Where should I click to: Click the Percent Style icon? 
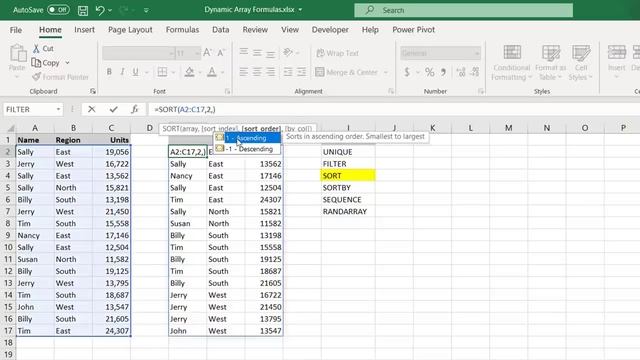point(429,72)
